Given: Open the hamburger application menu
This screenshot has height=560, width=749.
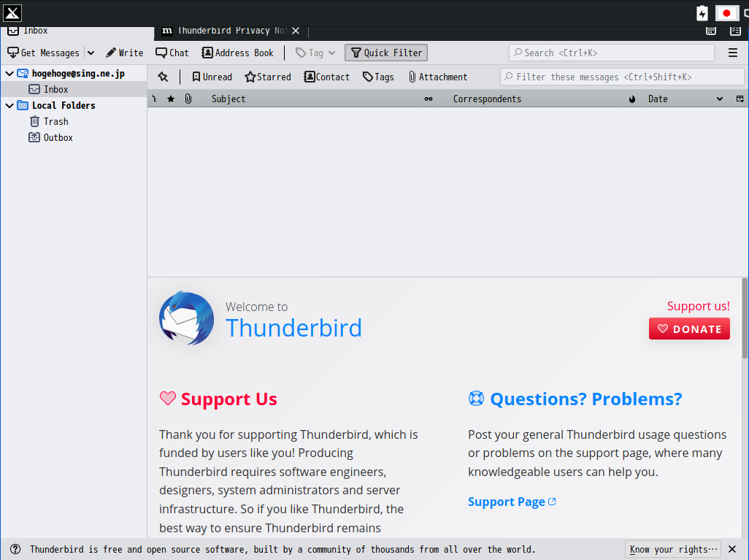Looking at the screenshot, I should 733,53.
